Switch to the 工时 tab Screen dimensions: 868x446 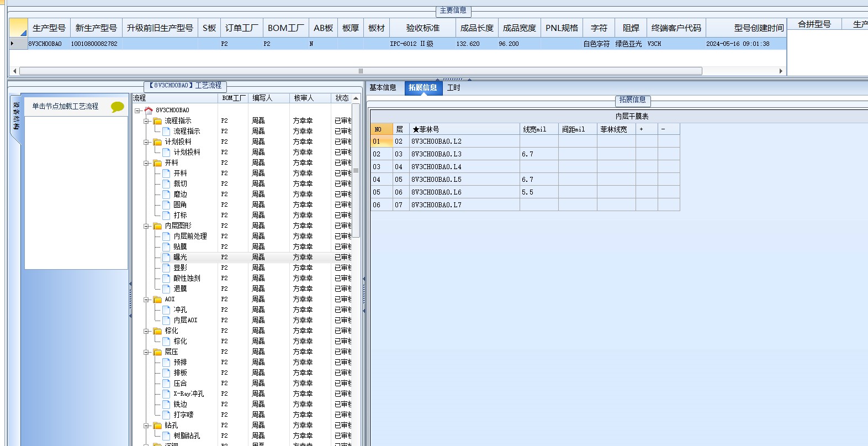453,88
